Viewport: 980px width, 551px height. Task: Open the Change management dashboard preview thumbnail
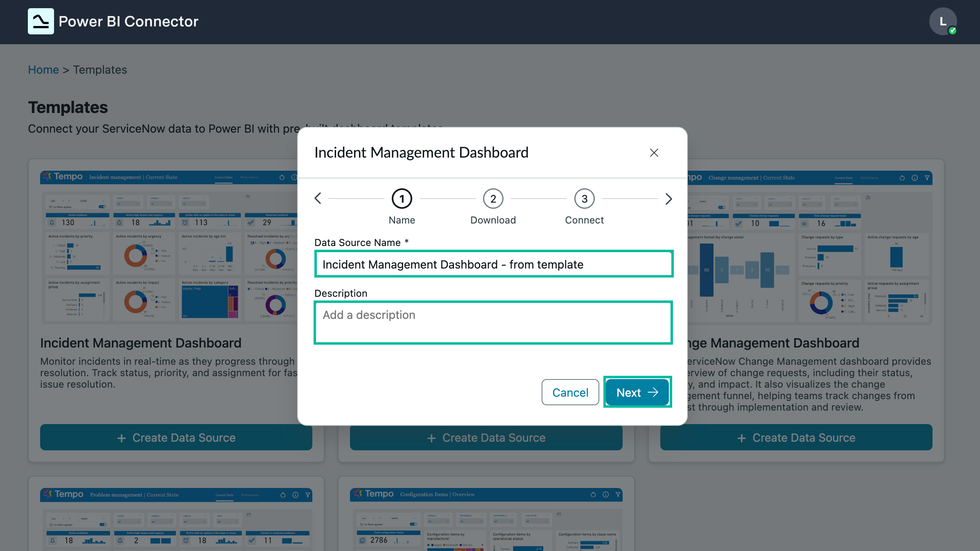(810, 247)
